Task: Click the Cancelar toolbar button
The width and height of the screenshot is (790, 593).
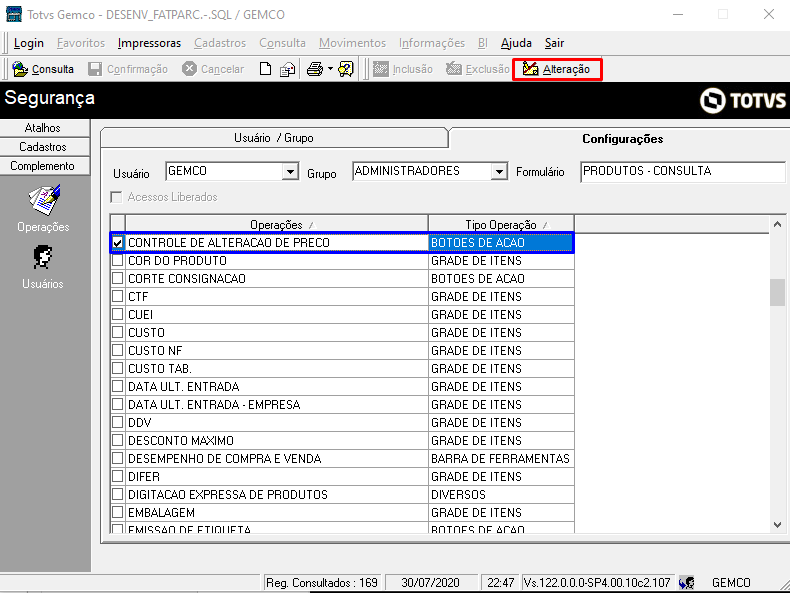Action: point(213,69)
